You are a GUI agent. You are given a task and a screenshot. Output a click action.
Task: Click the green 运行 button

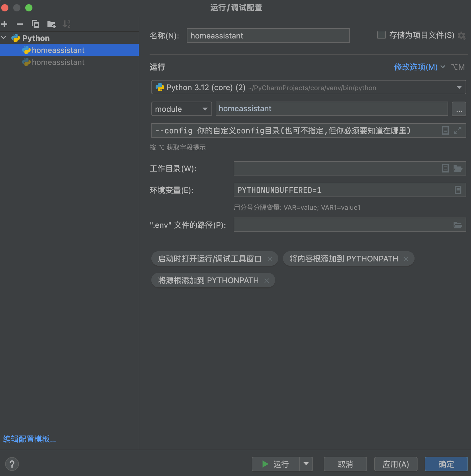click(275, 464)
